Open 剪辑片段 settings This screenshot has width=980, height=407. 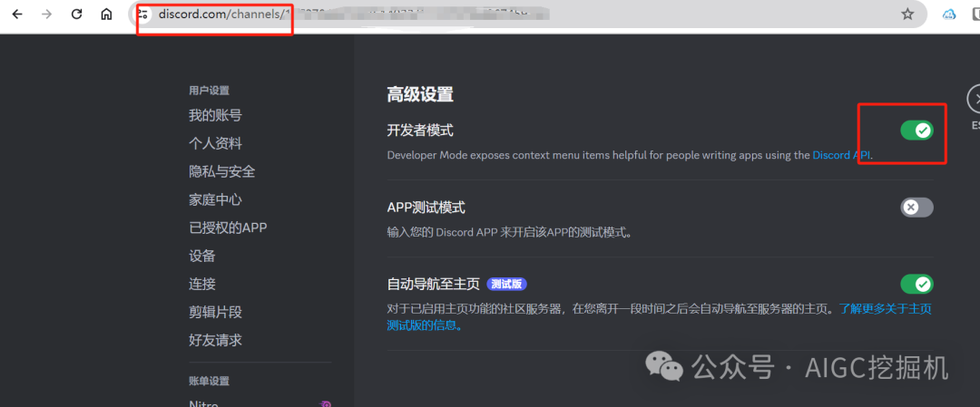pyautogui.click(x=216, y=312)
